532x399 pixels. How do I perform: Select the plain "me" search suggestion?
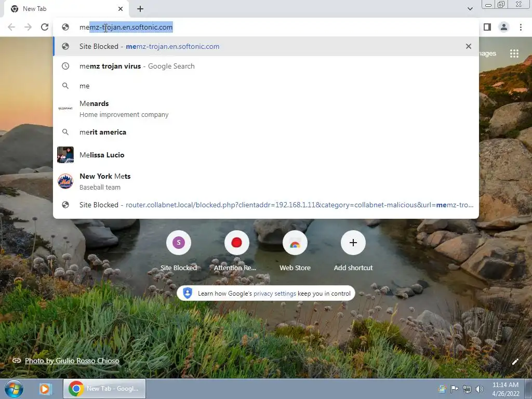(x=265, y=86)
